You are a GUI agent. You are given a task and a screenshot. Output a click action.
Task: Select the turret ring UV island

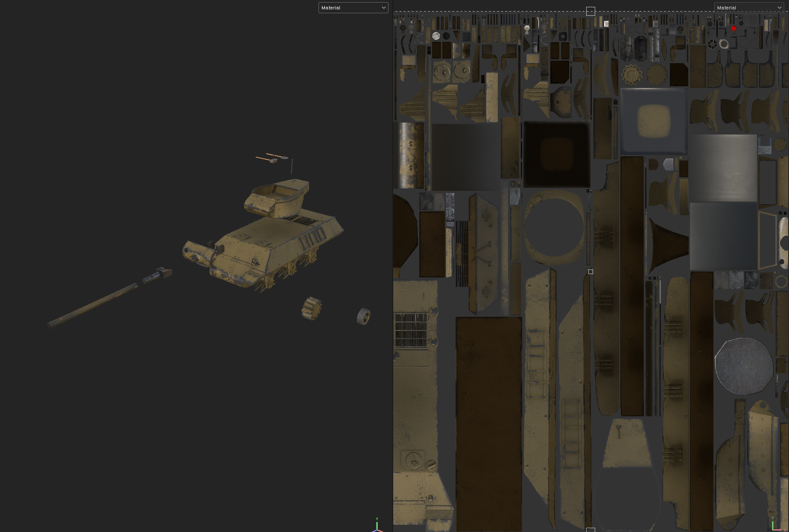[554, 227]
